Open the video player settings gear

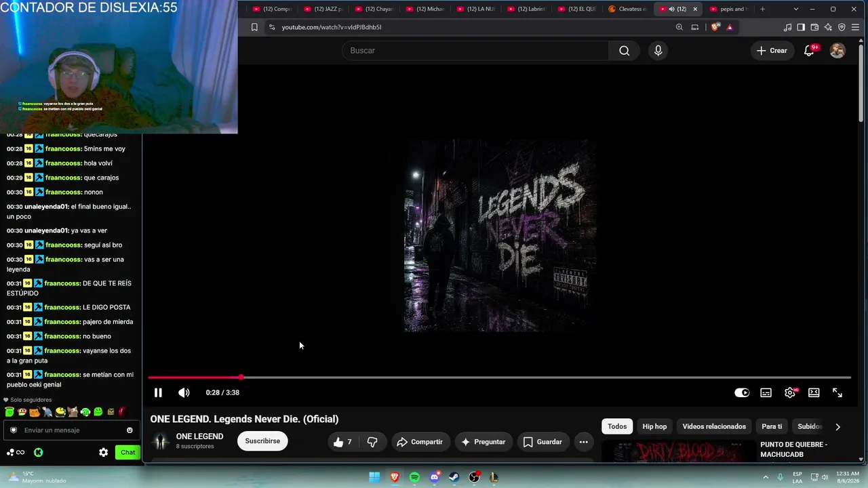pos(790,392)
